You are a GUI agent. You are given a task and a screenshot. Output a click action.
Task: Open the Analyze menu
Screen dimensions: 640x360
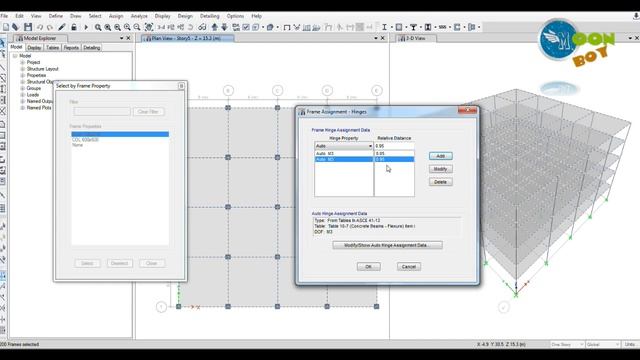139,16
